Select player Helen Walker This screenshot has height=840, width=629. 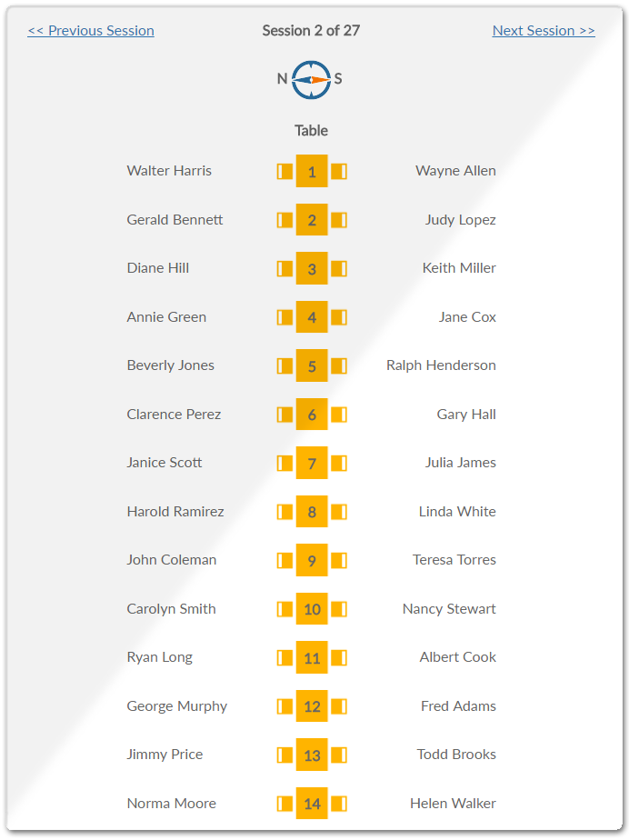[453, 804]
